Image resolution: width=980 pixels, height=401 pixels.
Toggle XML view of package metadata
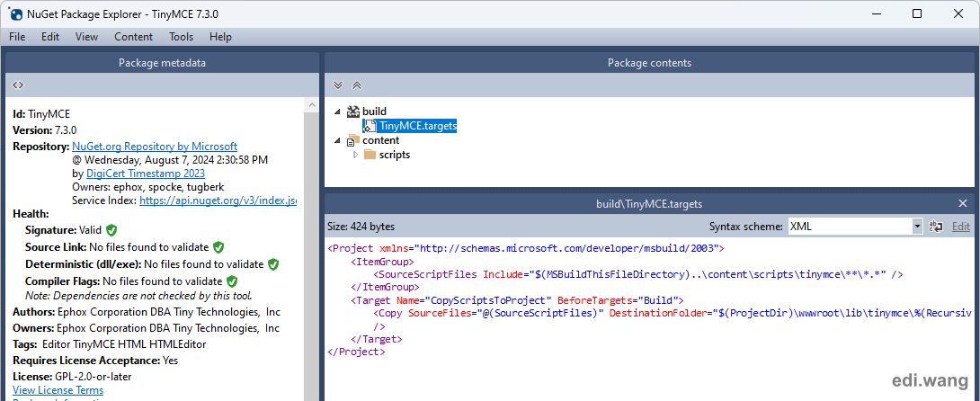pyautogui.click(x=18, y=85)
